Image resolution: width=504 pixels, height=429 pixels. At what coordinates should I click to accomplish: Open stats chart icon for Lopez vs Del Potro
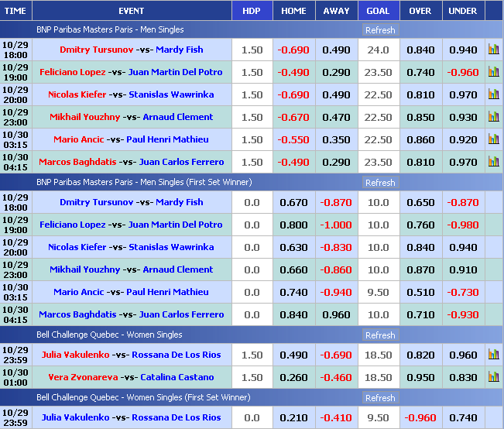tap(493, 72)
